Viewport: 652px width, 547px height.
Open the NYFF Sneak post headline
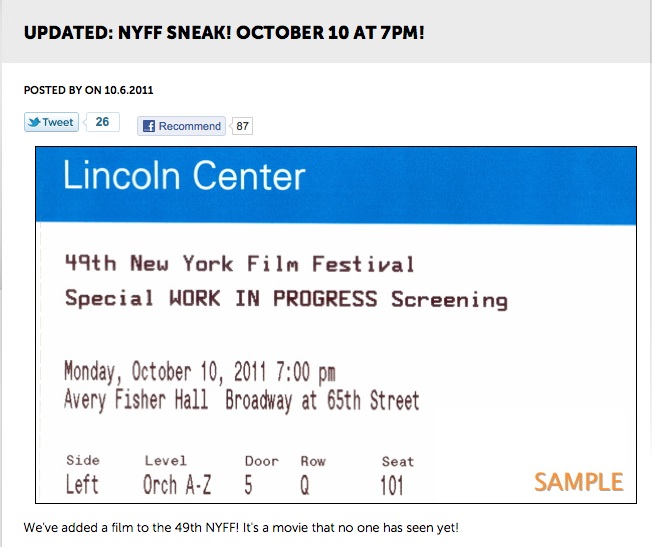pyautogui.click(x=225, y=31)
